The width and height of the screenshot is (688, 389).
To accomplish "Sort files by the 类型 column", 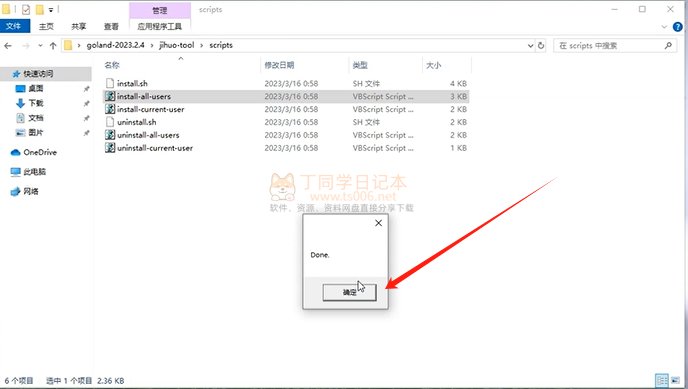I will 360,65.
